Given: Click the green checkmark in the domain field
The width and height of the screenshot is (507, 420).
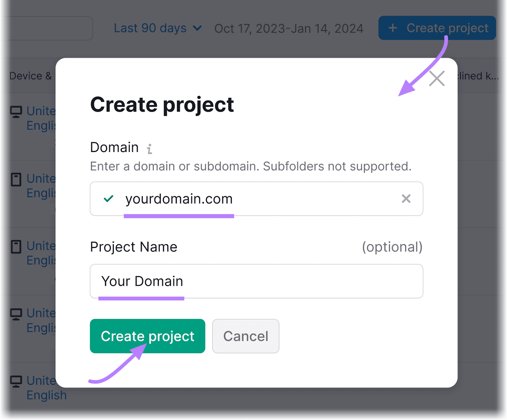Looking at the screenshot, I should (x=108, y=199).
